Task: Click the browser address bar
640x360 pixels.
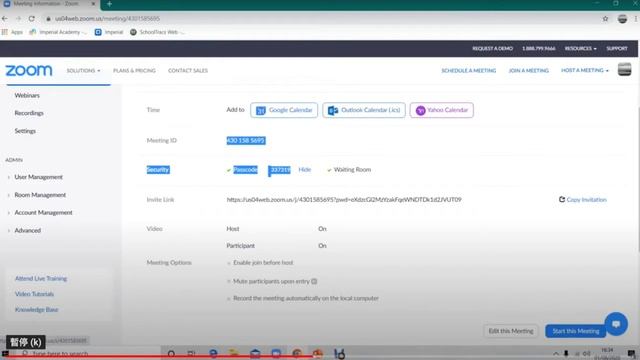Action: [x=322, y=18]
